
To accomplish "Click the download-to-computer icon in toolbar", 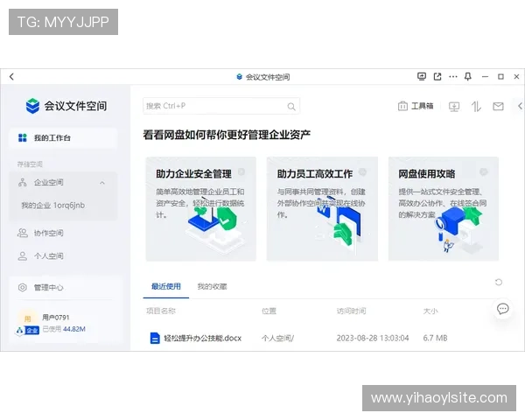I will click(454, 107).
